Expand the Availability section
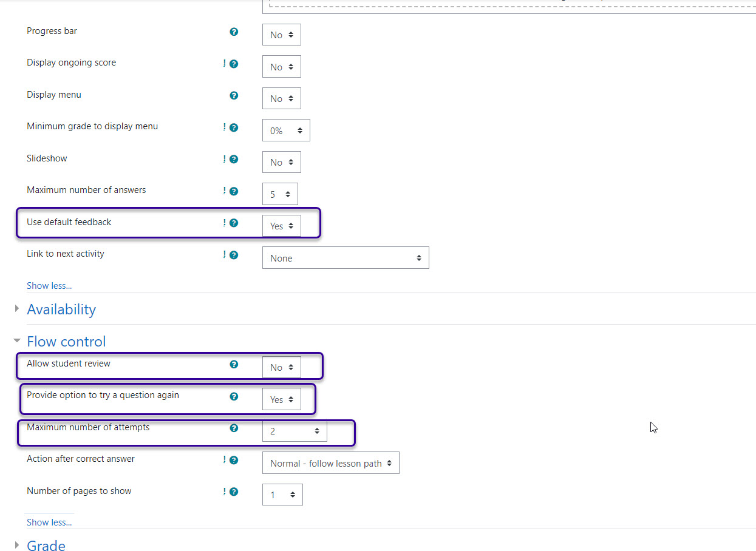 [x=61, y=309]
